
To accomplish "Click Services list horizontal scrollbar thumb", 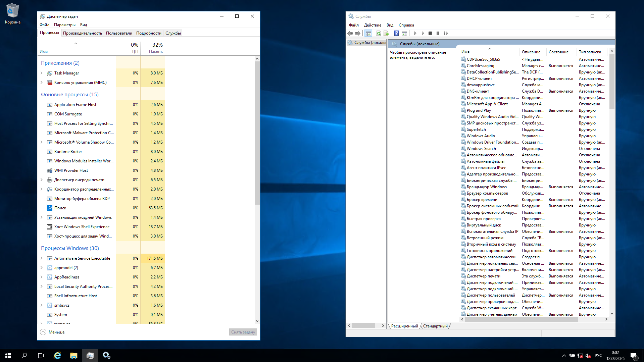I will 521,319.
